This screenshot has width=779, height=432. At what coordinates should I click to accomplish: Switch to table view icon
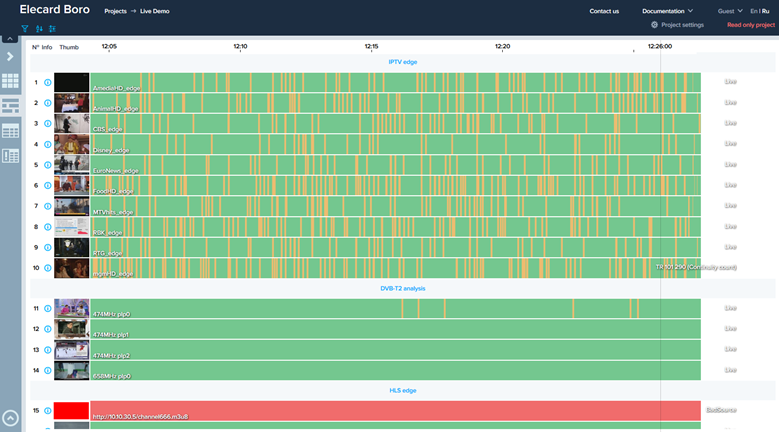pyautogui.click(x=10, y=131)
